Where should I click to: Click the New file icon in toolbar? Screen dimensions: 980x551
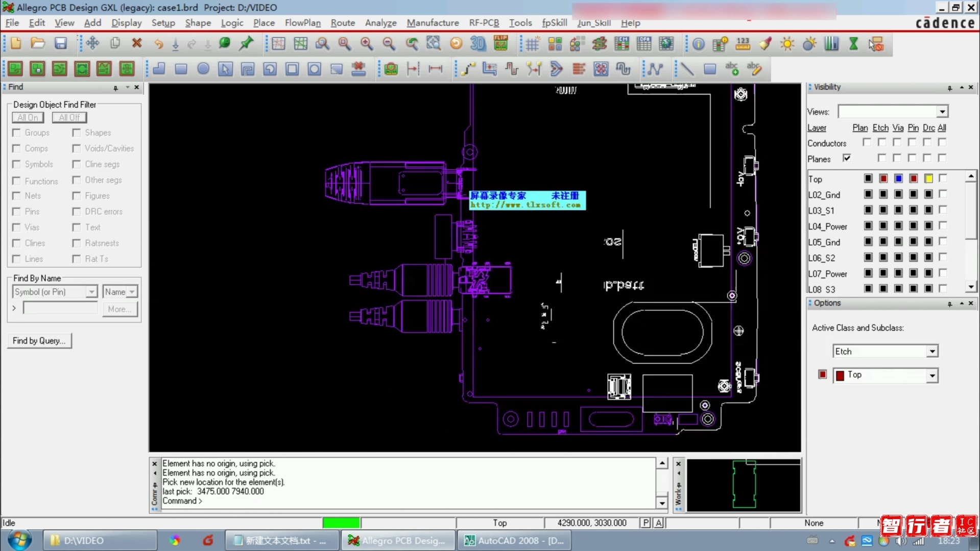tap(16, 43)
